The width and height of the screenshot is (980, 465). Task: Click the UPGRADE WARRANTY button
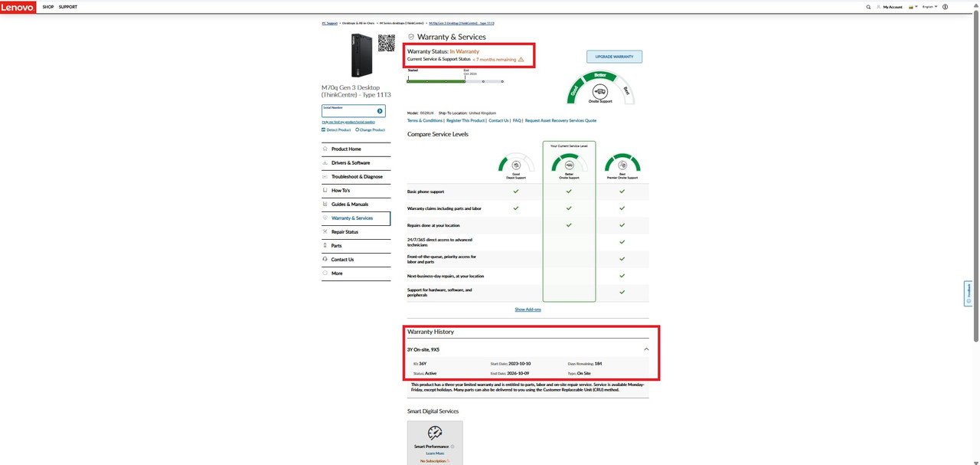[x=614, y=57]
